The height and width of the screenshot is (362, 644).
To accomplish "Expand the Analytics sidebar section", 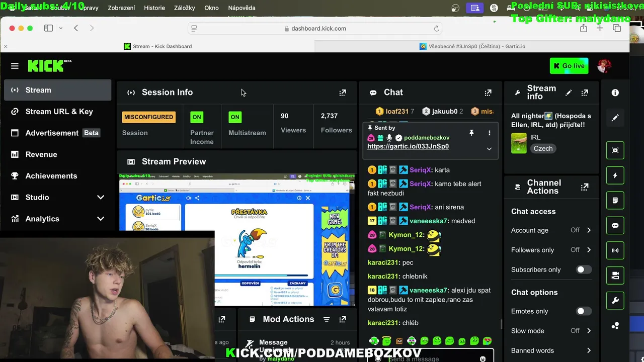I will 57,219.
